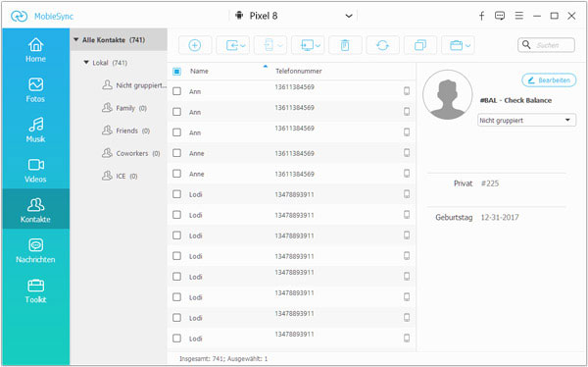
Task: Open the Home section in sidebar
Action: click(x=35, y=50)
